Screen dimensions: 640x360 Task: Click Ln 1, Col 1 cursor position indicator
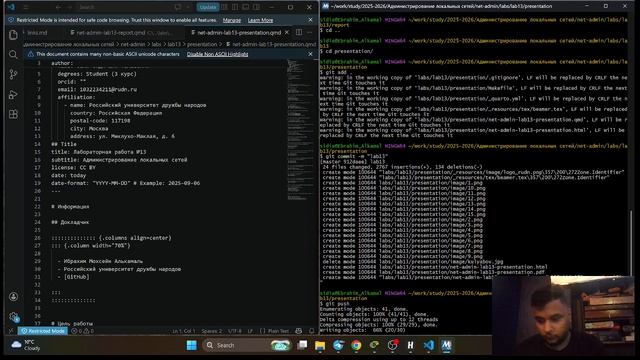point(184,331)
